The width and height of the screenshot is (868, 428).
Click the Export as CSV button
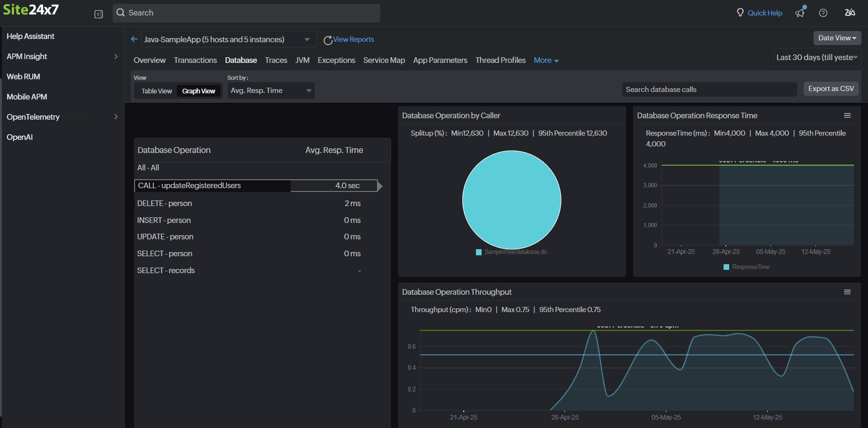(830, 89)
